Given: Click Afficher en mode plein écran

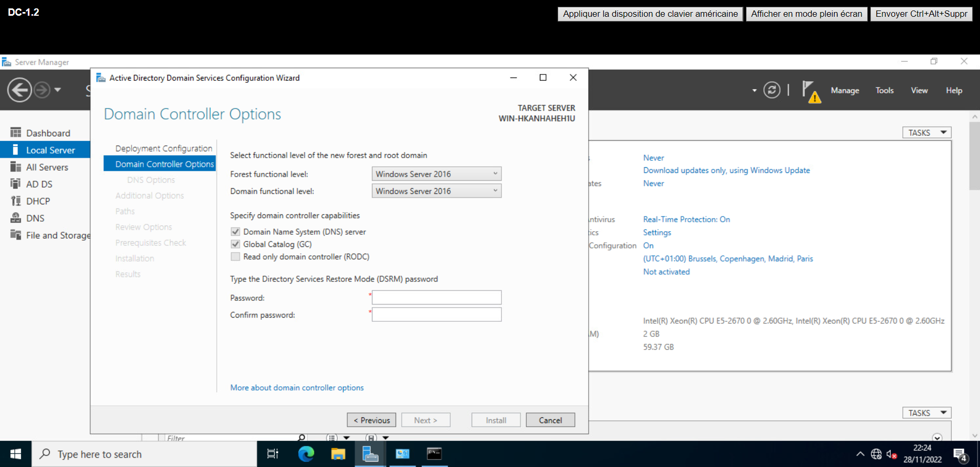Looking at the screenshot, I should point(806,14).
